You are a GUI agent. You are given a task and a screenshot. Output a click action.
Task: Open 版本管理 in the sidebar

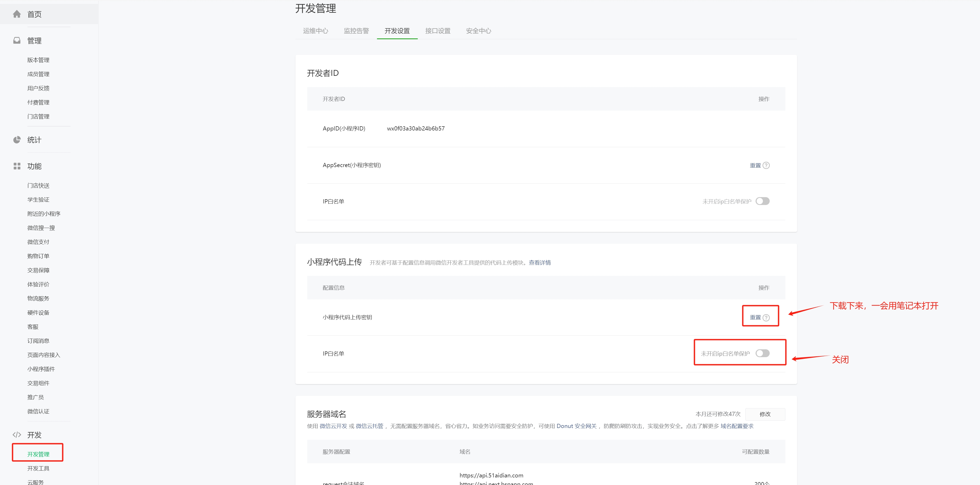(38, 60)
